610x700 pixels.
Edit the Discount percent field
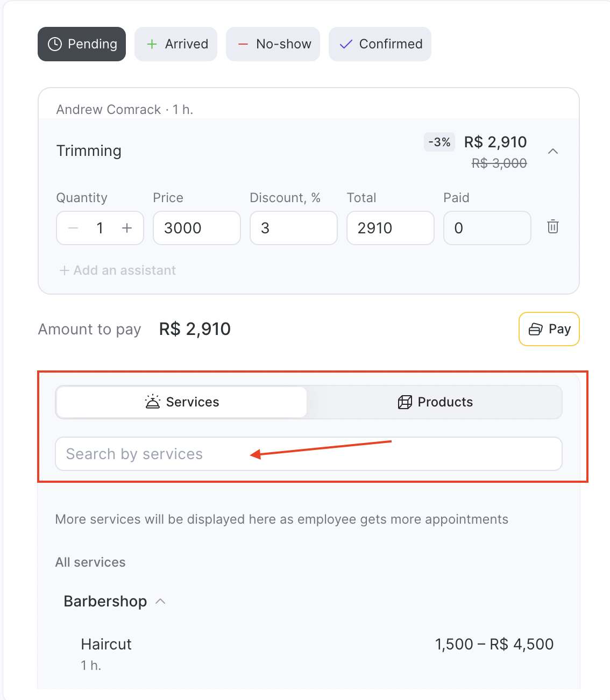click(293, 228)
